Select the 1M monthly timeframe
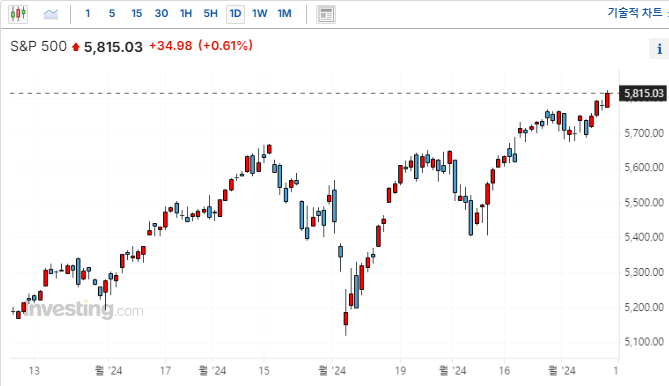This screenshot has height=386, width=669. coord(284,14)
